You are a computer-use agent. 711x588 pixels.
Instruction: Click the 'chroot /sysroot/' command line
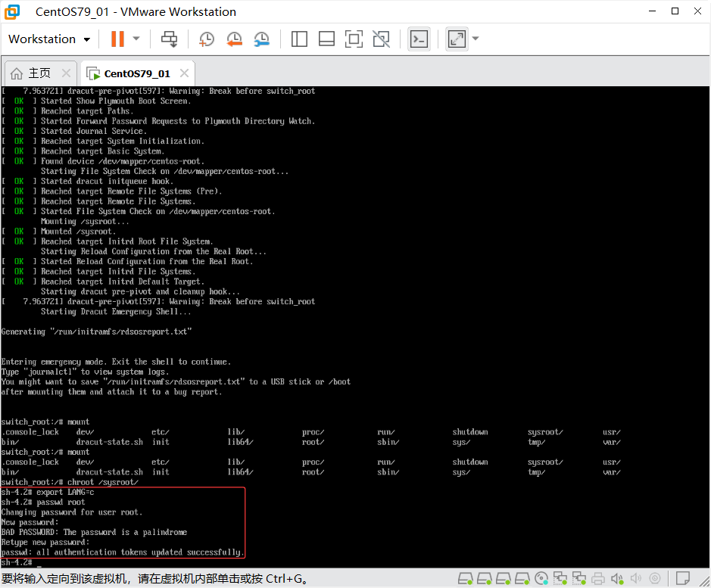point(70,482)
